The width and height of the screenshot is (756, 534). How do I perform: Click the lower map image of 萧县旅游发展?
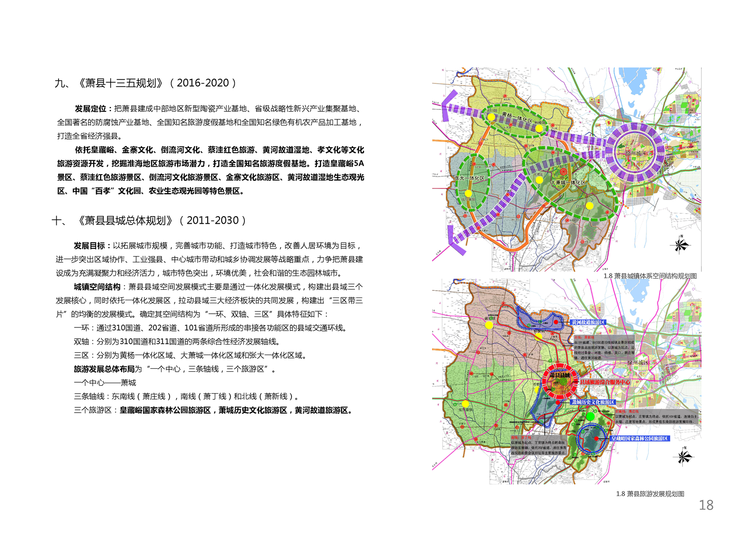566,382
